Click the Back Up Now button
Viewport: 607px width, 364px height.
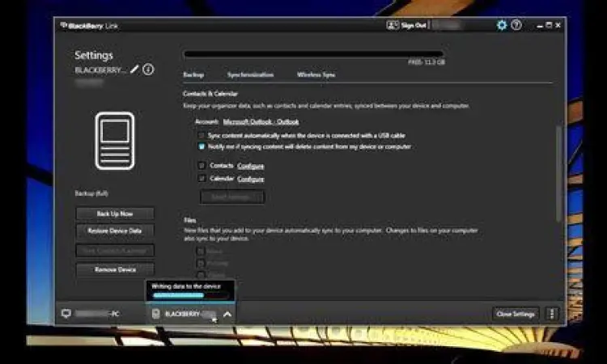coord(115,214)
